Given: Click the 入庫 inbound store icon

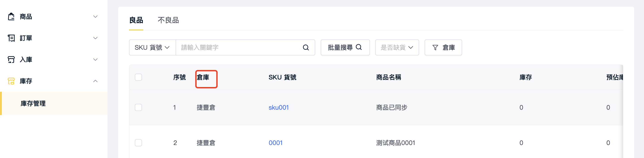Looking at the screenshot, I should 11,60.
